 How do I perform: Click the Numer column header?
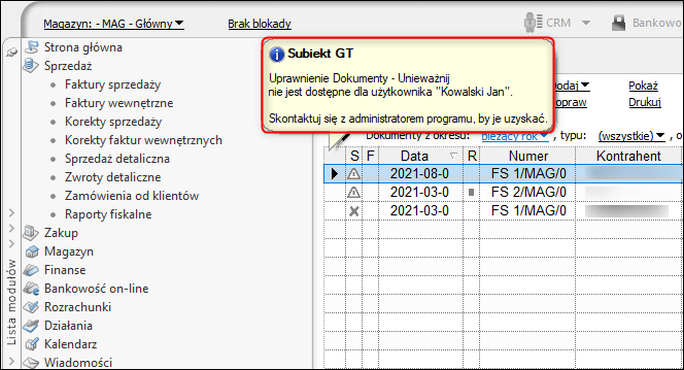click(528, 156)
